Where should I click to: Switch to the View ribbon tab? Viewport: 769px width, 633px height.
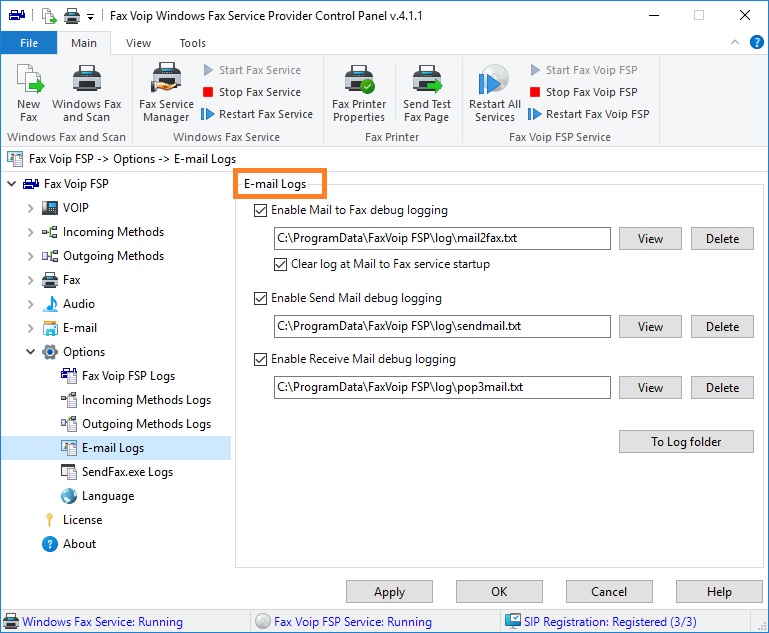coord(138,43)
